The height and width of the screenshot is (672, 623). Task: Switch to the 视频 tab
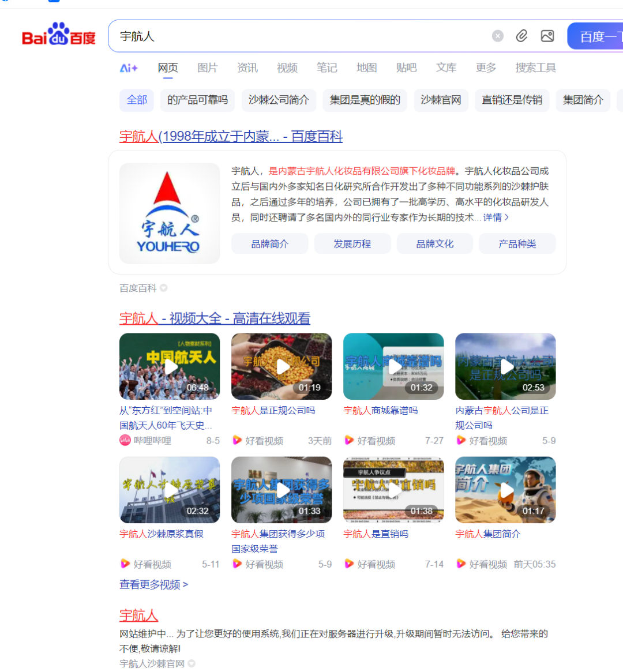click(287, 67)
